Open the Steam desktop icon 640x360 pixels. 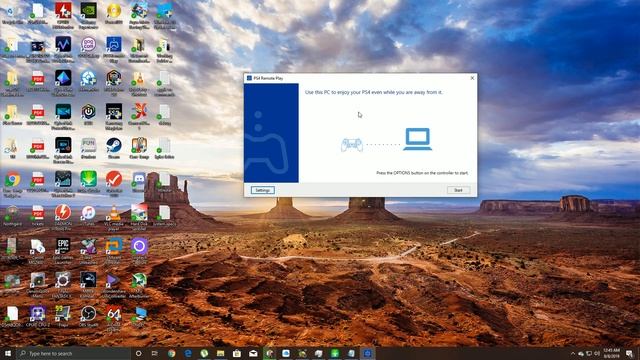pyautogui.click(x=113, y=149)
